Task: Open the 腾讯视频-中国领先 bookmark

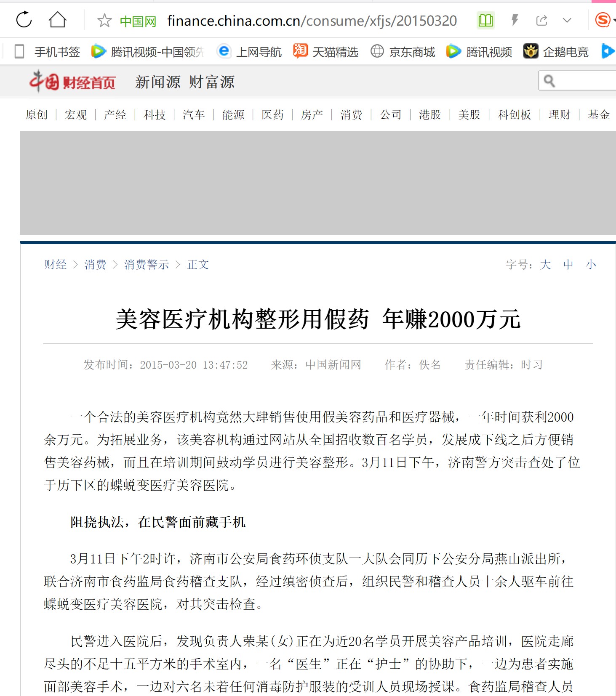Action: coord(147,52)
